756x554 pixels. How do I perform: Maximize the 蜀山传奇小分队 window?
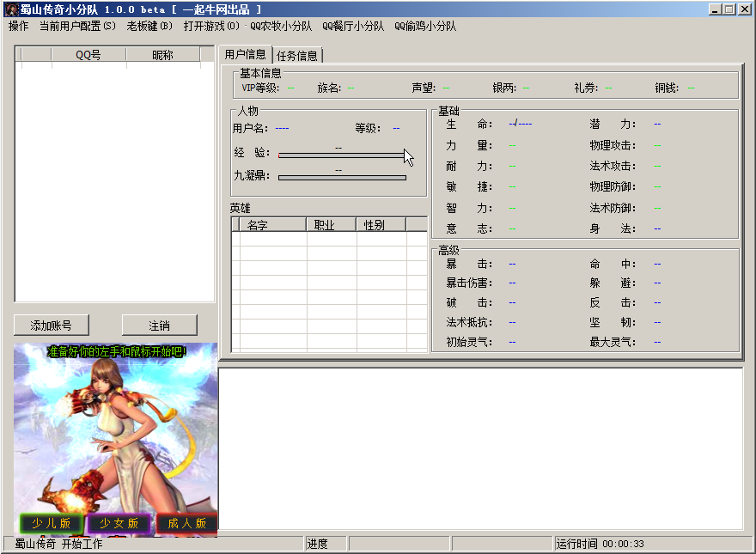tap(729, 9)
